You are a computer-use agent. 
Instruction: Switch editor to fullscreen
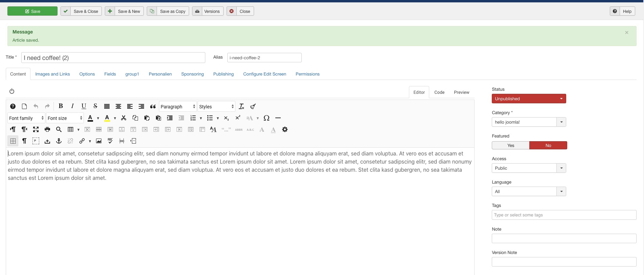click(36, 129)
